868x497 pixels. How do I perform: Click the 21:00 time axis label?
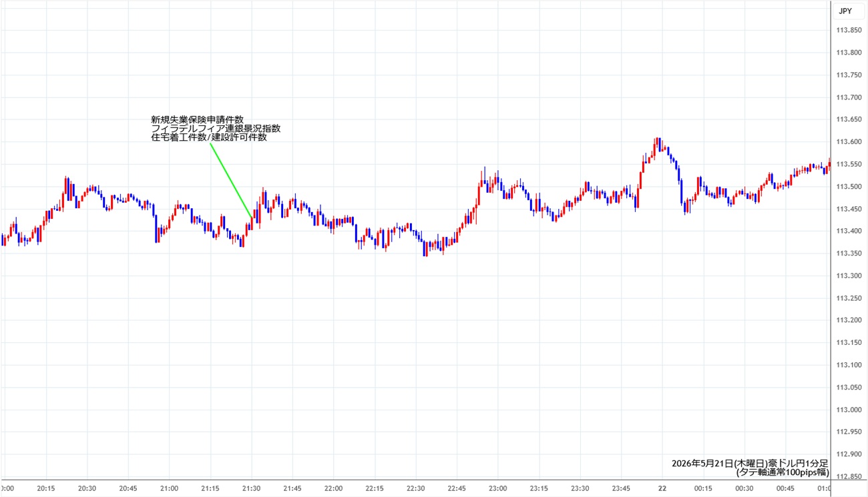pos(169,488)
